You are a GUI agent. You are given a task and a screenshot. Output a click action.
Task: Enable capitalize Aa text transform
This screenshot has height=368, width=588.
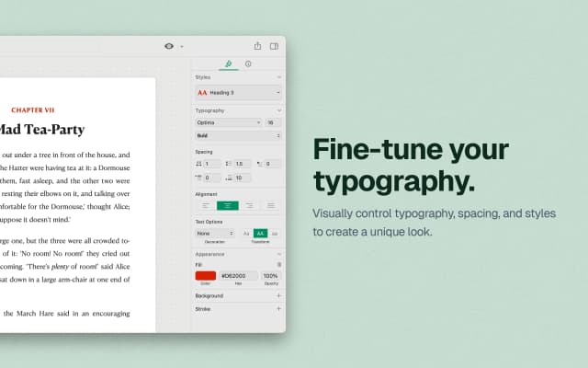(246, 234)
